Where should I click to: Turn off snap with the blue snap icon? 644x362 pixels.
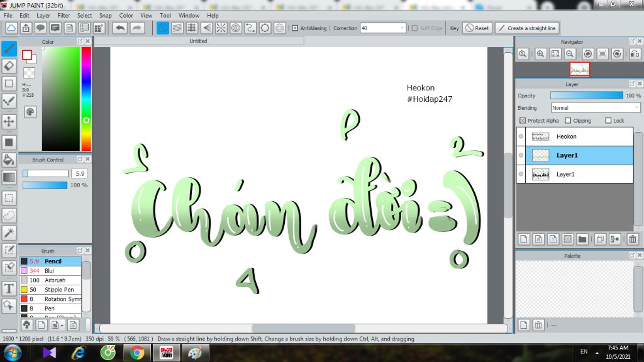tap(163, 28)
